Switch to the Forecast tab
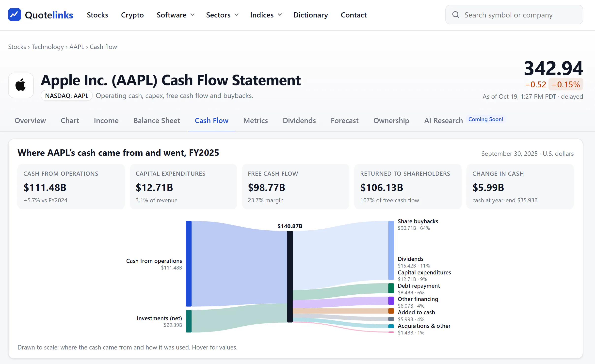The height and width of the screenshot is (364, 595). [x=345, y=120]
